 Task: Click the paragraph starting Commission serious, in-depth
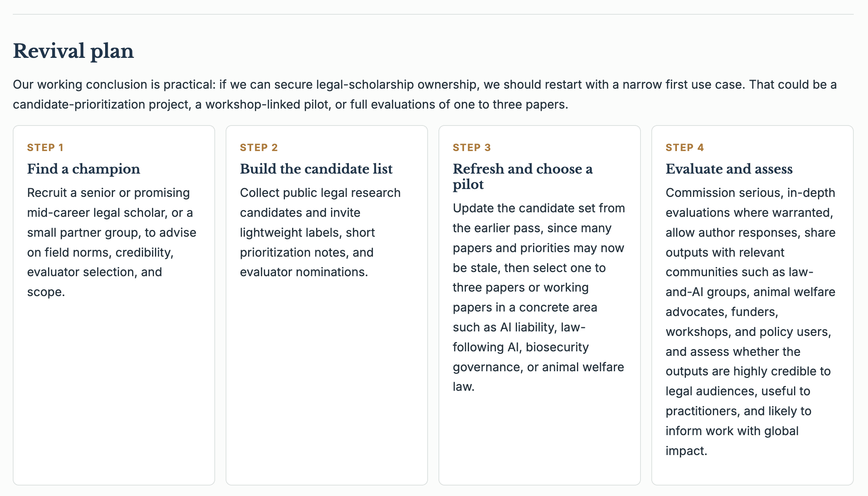pyautogui.click(x=750, y=322)
